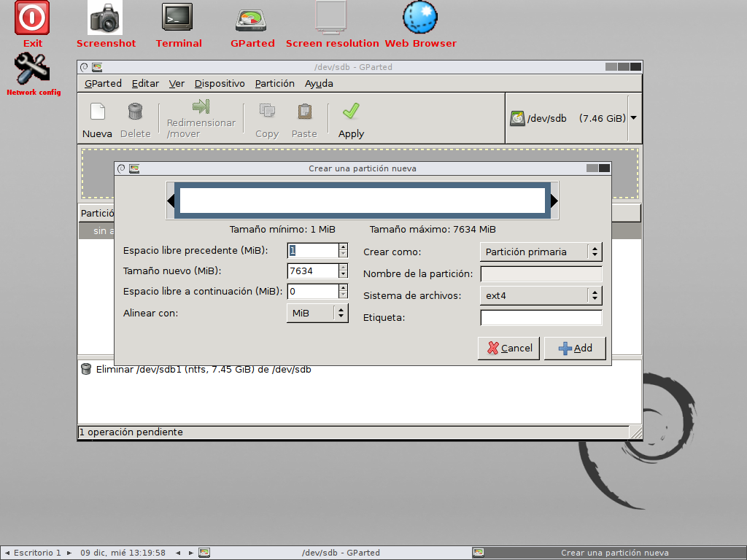Screen dimensions: 747x560
Task: Open the Sistema de archivos ext4 dropdown
Action: [x=541, y=296]
